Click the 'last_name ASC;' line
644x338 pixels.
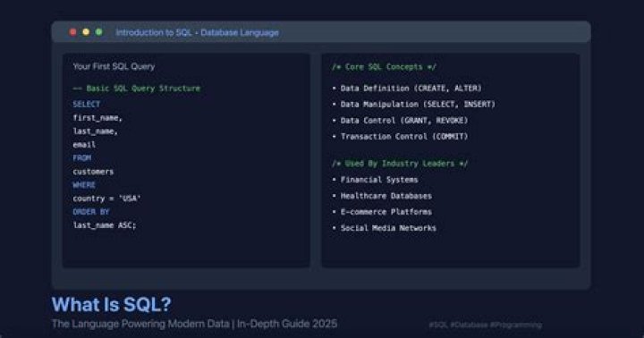coord(105,225)
